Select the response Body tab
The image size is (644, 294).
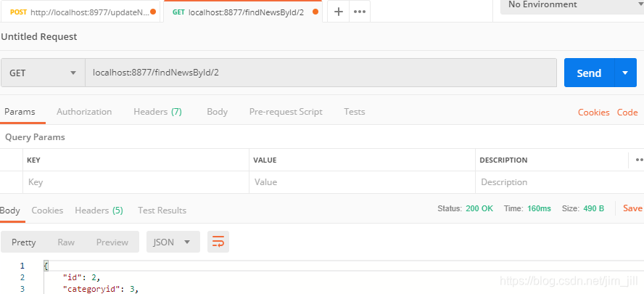pos(10,211)
